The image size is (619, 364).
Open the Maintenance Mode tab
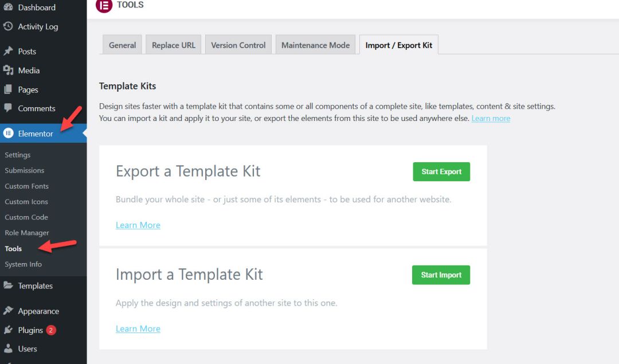pyautogui.click(x=315, y=44)
